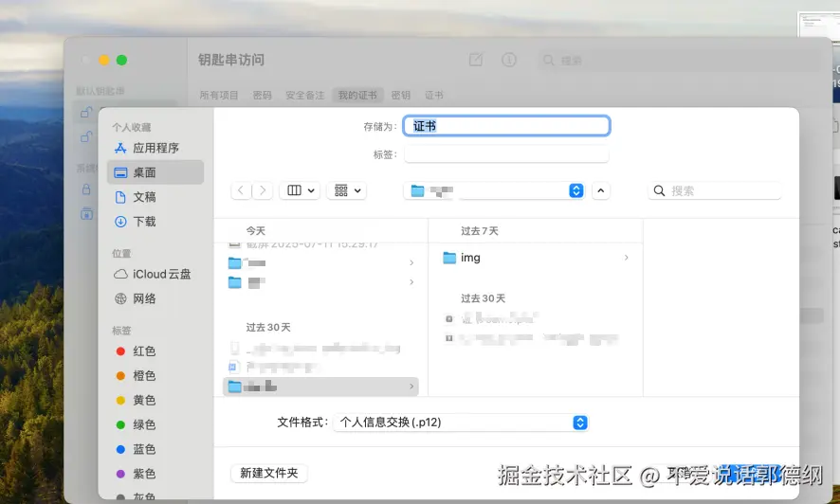The image size is (840, 504).
Task: Switch to 我的证书 tab in Keychain Access
Action: (x=357, y=96)
